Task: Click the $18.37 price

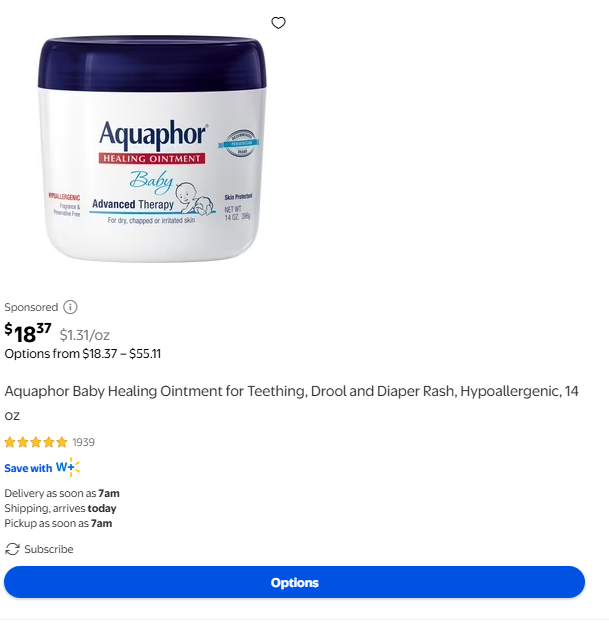Action: coord(28,333)
